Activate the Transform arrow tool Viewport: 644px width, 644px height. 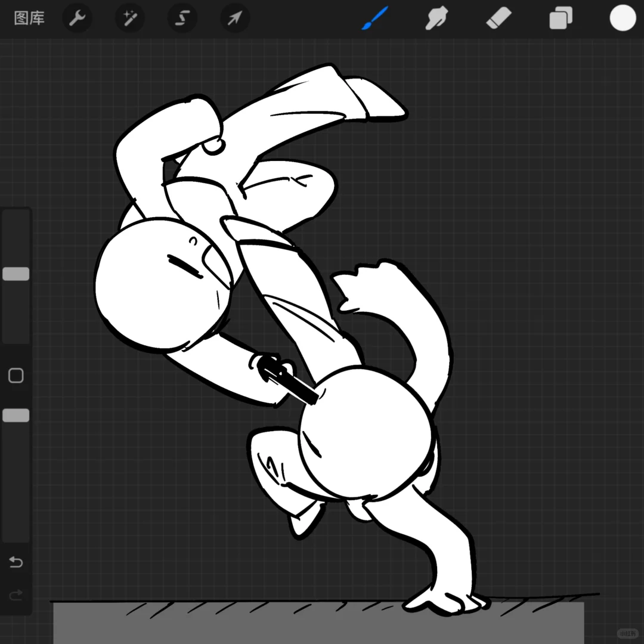pyautogui.click(x=235, y=18)
